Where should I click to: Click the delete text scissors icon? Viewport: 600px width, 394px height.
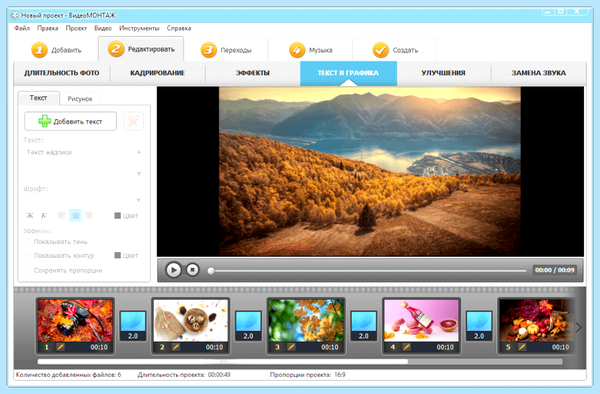click(x=134, y=121)
